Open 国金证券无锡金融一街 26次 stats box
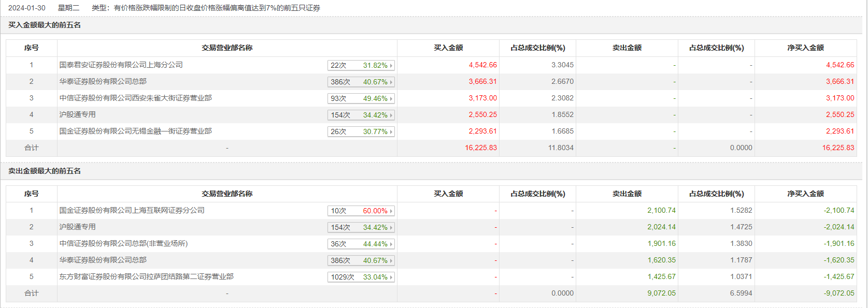 point(361,131)
